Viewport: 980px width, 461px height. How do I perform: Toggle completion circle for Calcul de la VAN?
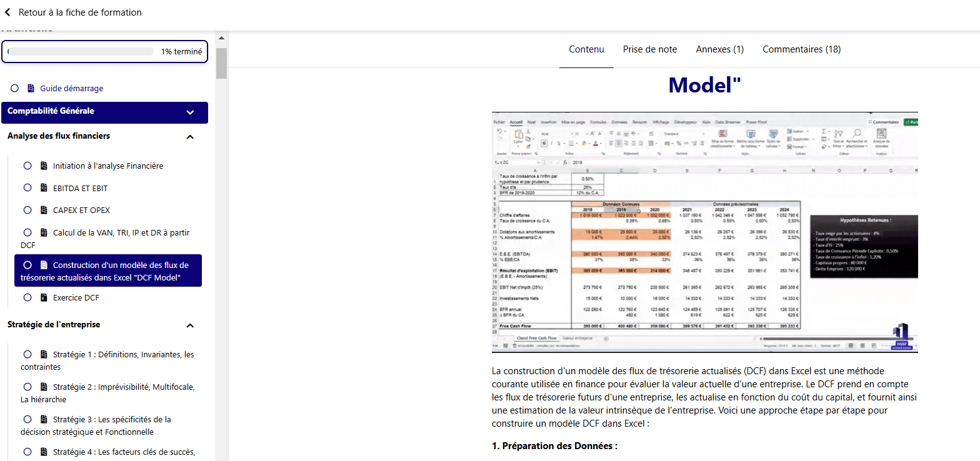click(27, 233)
